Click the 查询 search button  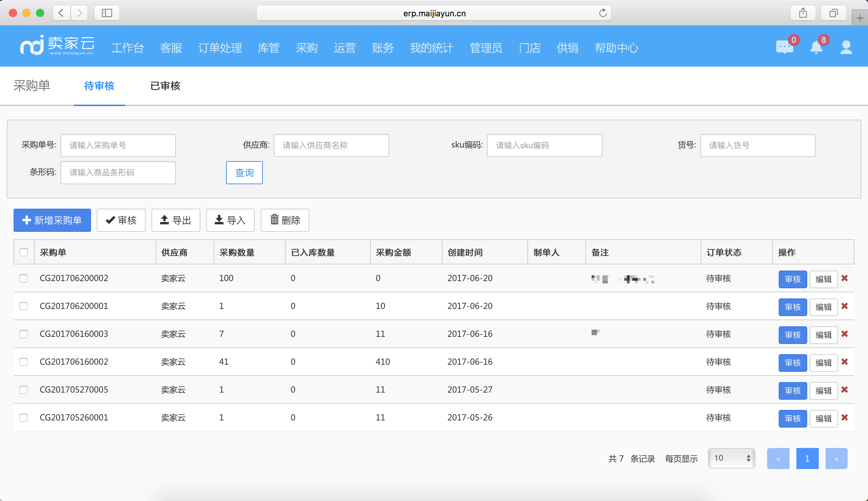tap(245, 172)
